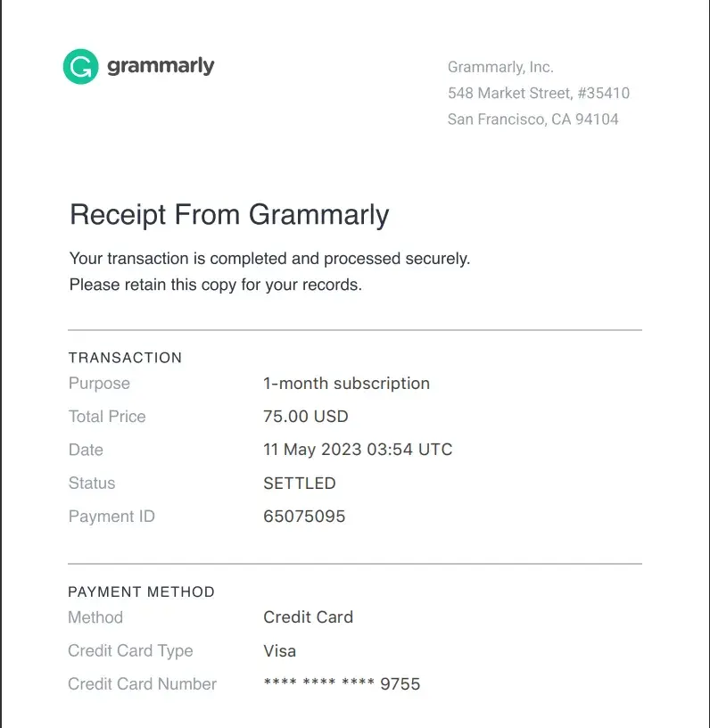Click the retain this copy sentence
The image size is (710, 728).
coord(215,285)
